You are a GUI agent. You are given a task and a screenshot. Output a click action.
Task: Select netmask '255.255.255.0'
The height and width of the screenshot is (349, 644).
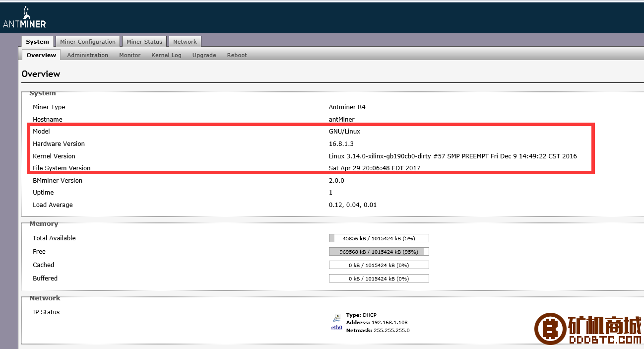coord(390,330)
